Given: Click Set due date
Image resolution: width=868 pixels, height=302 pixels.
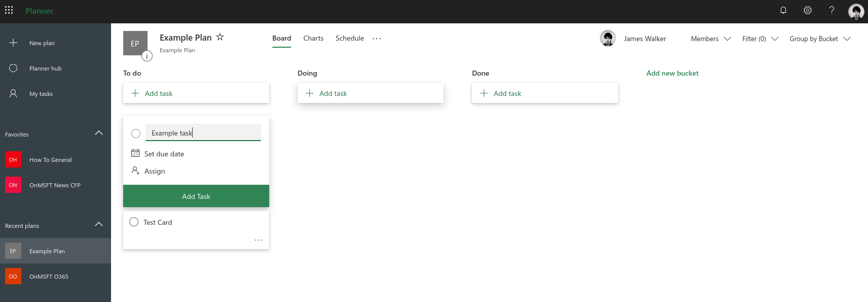Looking at the screenshot, I should 164,154.
